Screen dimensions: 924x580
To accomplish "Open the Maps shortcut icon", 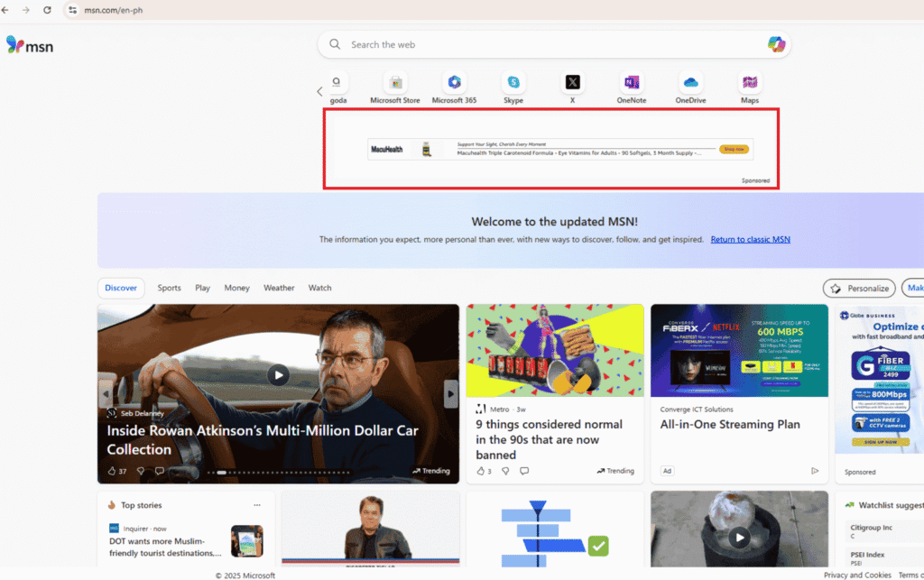I will point(749,82).
